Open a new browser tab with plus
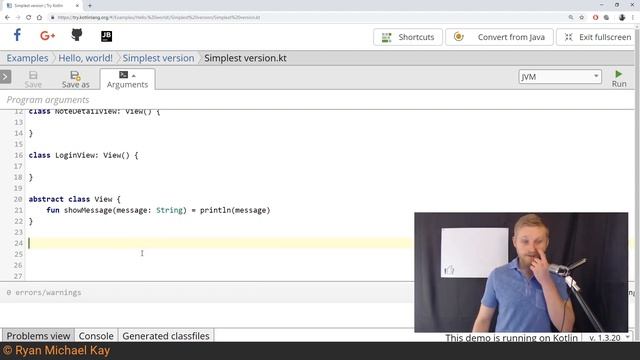Viewport: 640px width, 360px height. point(90,6)
